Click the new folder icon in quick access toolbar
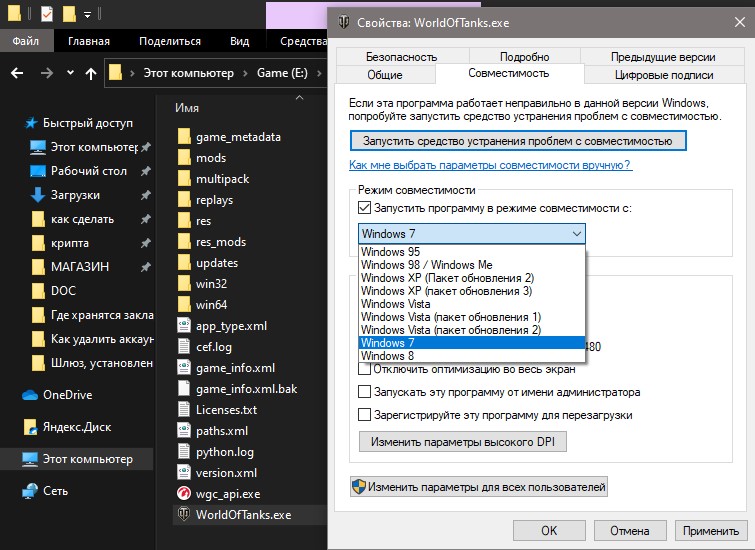 coord(69,14)
